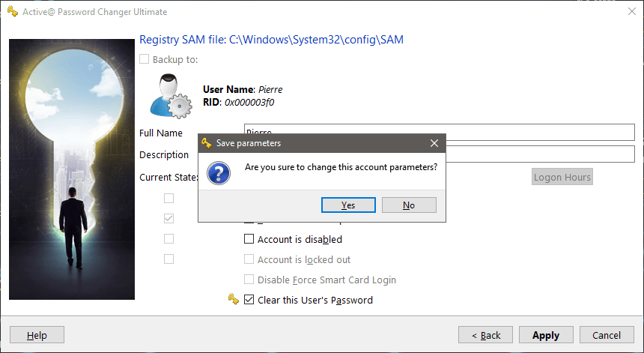Toggle Disable Force Smart Card Login
The width and height of the screenshot is (644, 353).
249,280
